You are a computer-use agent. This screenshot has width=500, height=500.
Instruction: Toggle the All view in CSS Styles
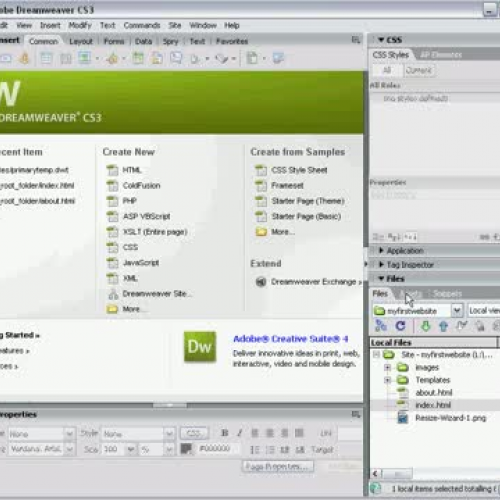click(387, 70)
